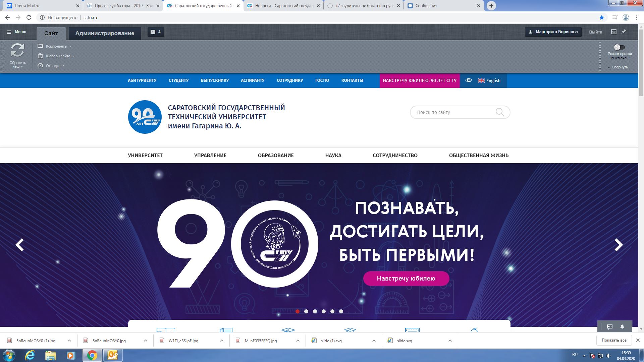Open the ОБРАЗОВАНИЕ main menu item
Image resolution: width=644 pixels, height=362 pixels.
(x=276, y=156)
